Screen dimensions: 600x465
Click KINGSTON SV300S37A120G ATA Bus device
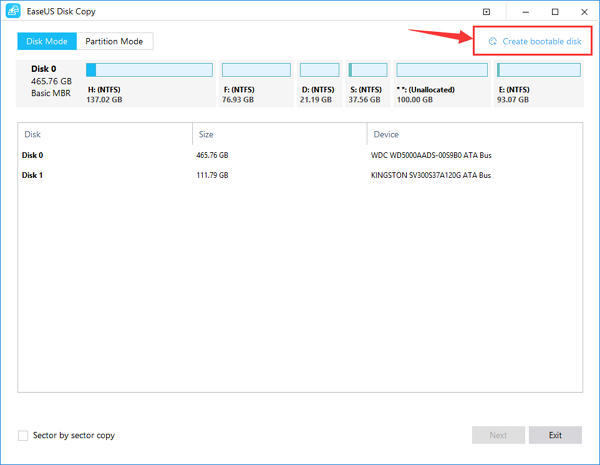coord(430,175)
